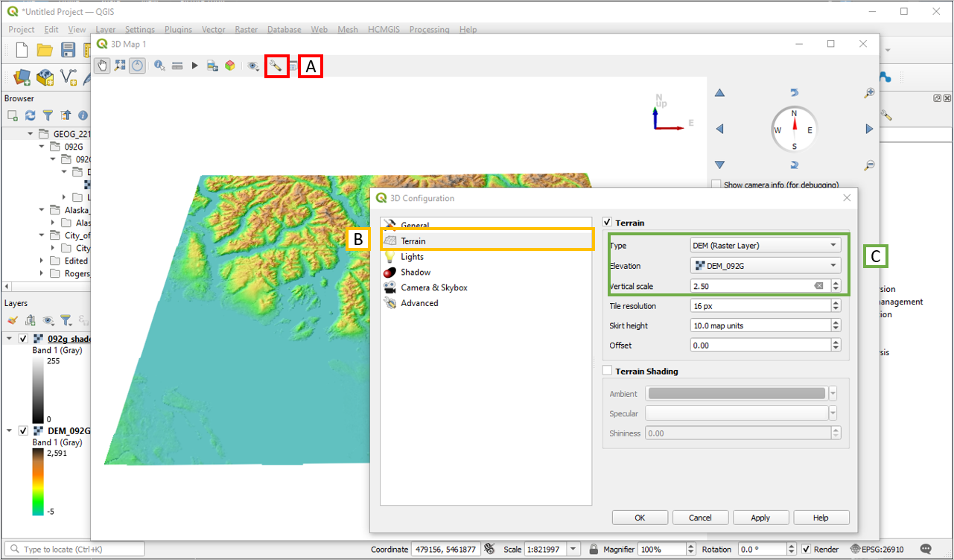Uncheck the Terrain checkbox
Viewport: 954px width, 560px height.
(608, 223)
